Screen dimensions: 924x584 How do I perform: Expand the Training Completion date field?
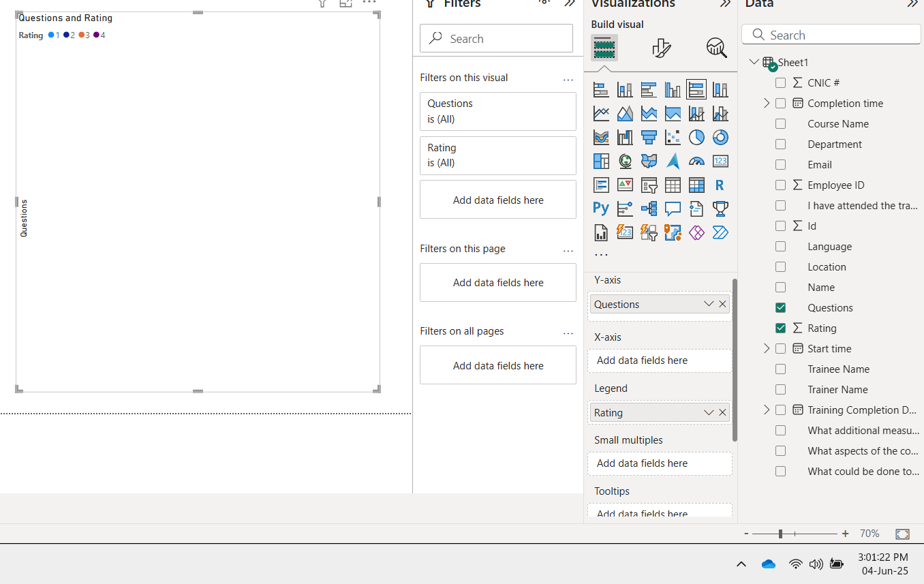pos(767,410)
